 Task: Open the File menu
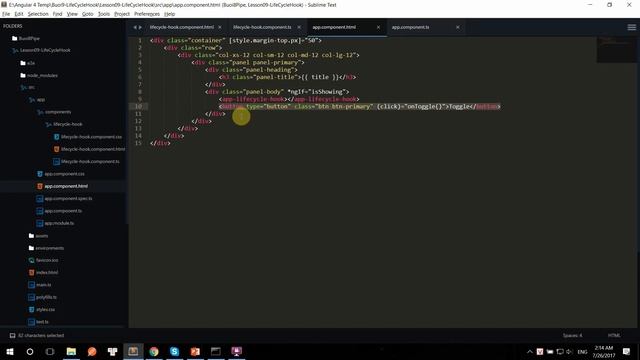(x=6, y=14)
